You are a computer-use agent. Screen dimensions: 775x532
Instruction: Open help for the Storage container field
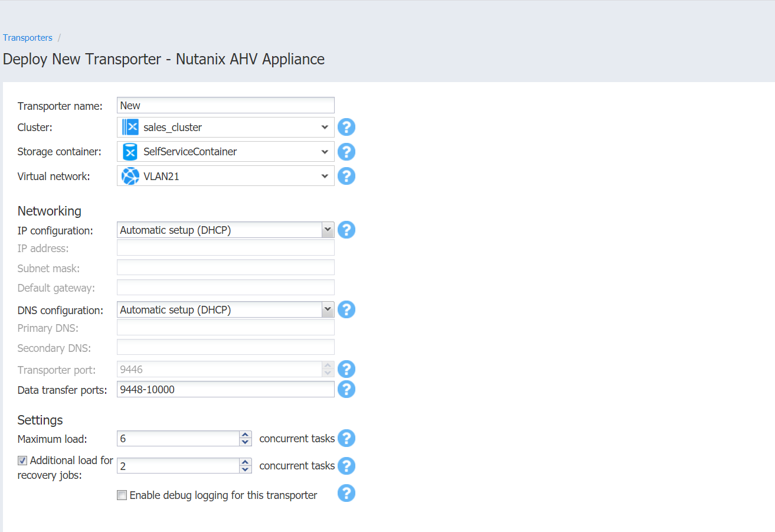point(346,152)
